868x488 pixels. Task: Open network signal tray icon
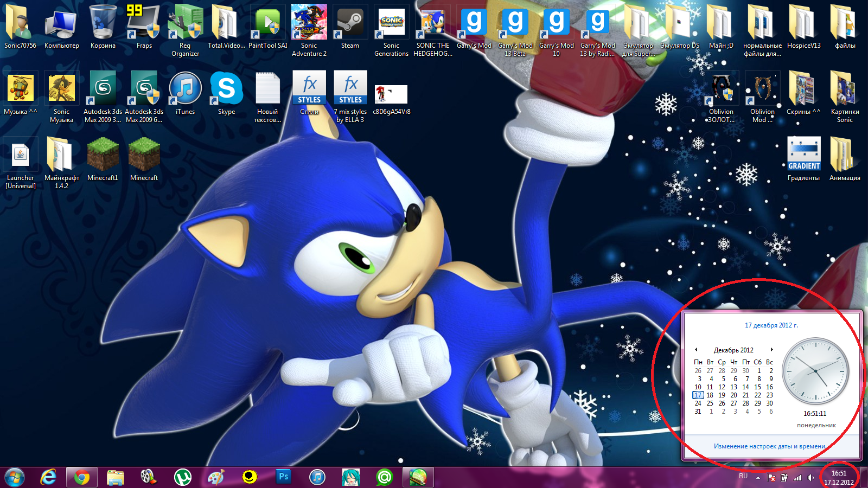797,478
